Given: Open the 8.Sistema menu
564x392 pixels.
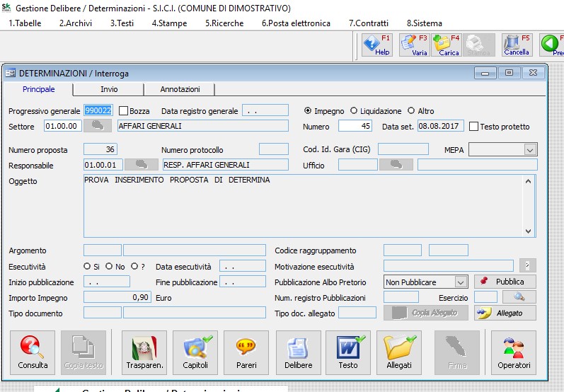Looking at the screenshot, I should (x=425, y=23).
